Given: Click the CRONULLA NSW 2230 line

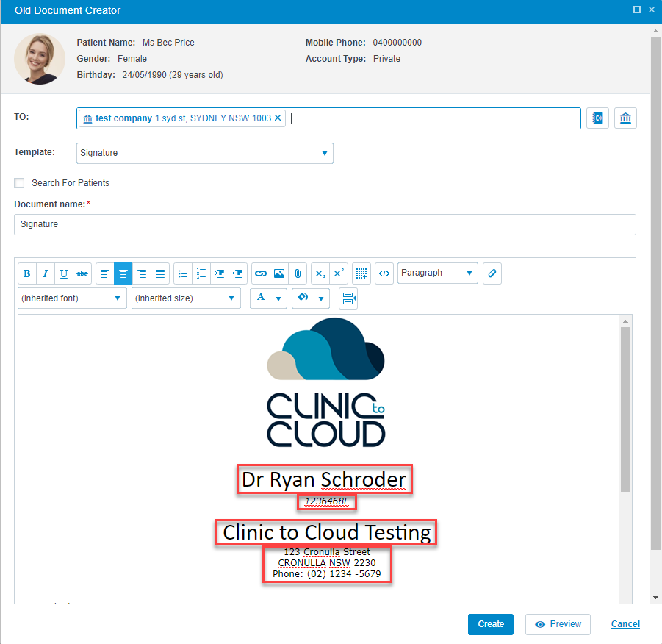Looking at the screenshot, I should point(327,563).
